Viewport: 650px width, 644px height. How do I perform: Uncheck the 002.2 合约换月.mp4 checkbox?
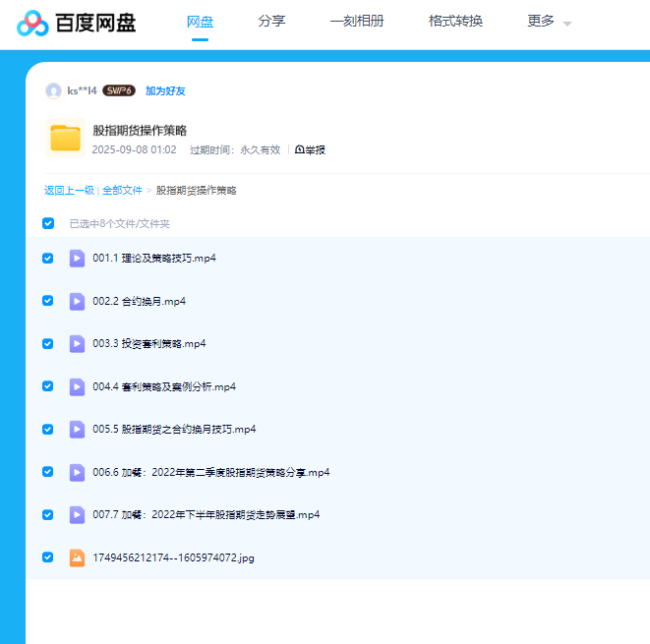click(x=48, y=301)
